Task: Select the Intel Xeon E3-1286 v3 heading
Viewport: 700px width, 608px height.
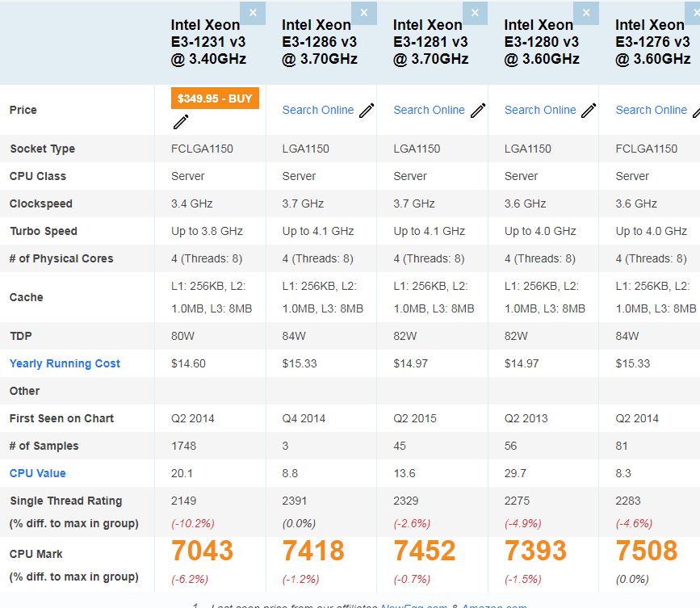Action: [320, 42]
